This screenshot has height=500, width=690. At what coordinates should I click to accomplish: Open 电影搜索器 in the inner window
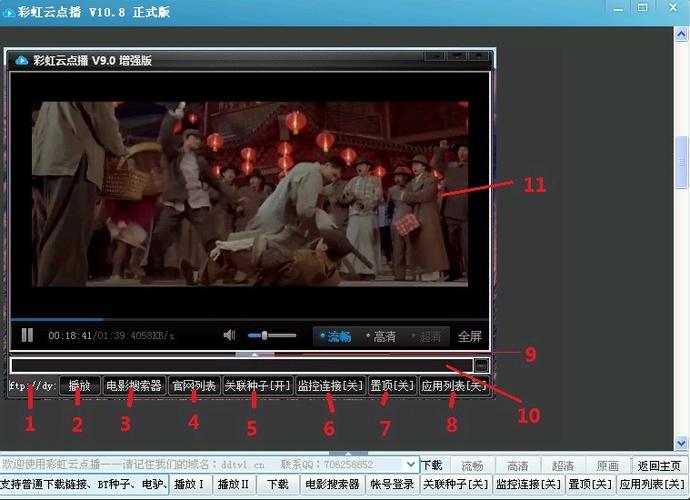click(x=134, y=386)
